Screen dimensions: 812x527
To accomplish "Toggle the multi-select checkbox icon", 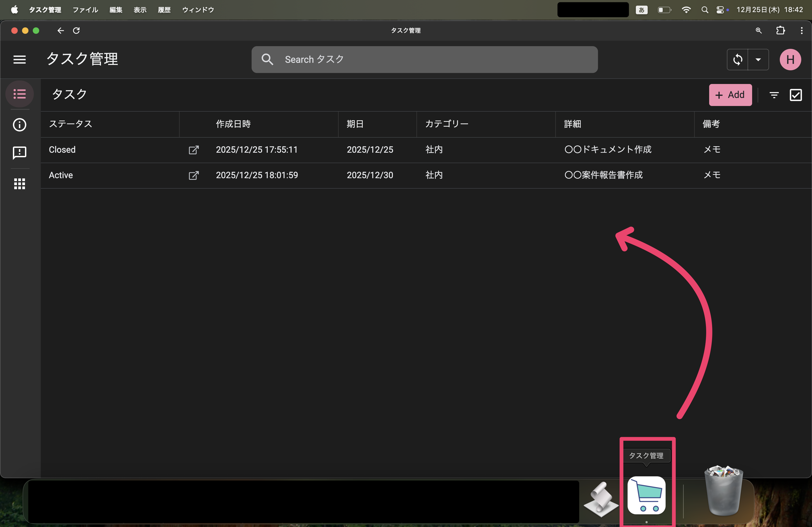I will point(796,95).
